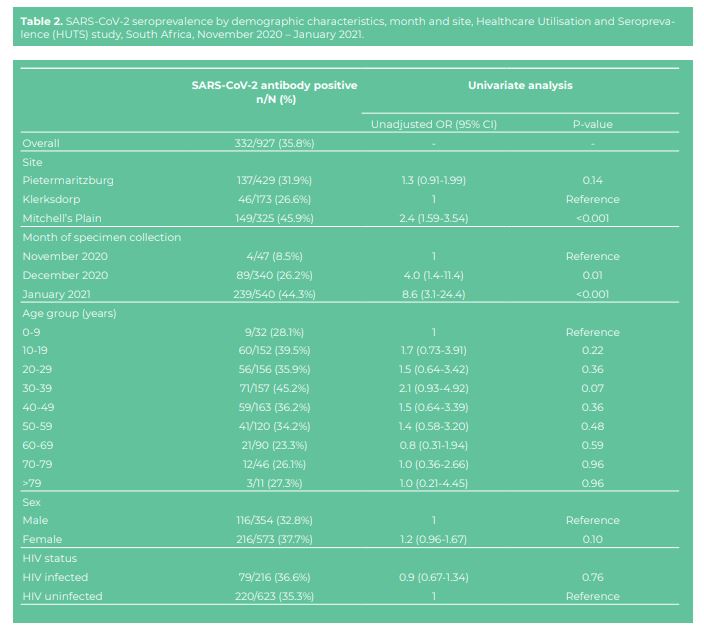This screenshot has width=704, height=631.
Task: Click the Univariate analysis column header
Action: coord(520,85)
